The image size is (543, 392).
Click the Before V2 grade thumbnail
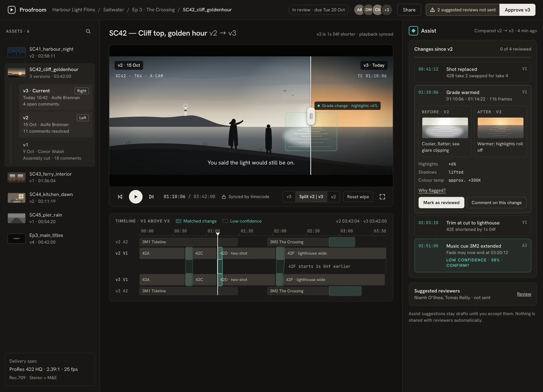tap(445, 128)
